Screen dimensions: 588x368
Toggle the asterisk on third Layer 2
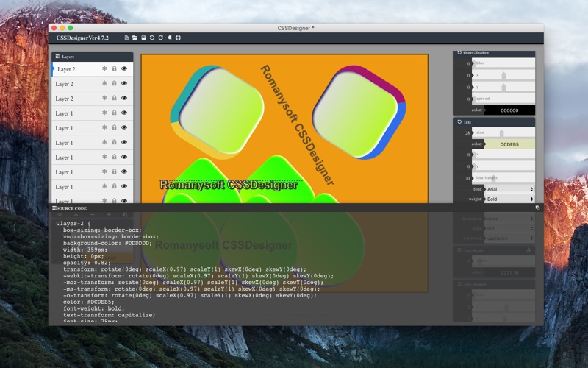pos(104,98)
